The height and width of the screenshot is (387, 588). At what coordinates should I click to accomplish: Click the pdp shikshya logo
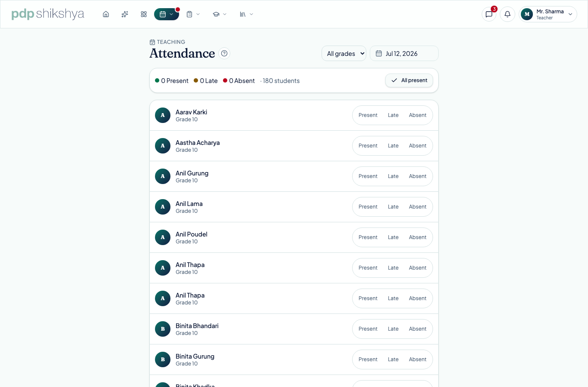48,14
